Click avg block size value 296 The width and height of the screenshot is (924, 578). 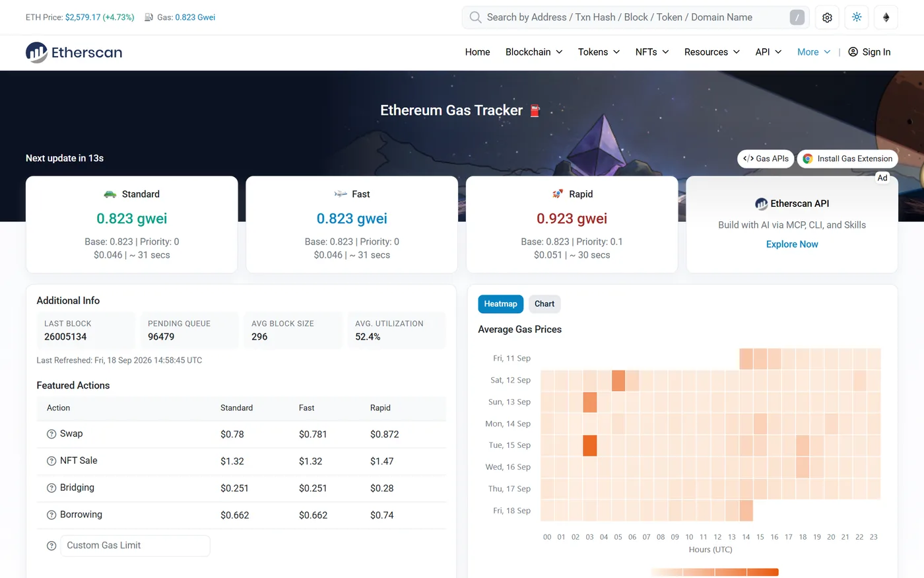pos(259,337)
